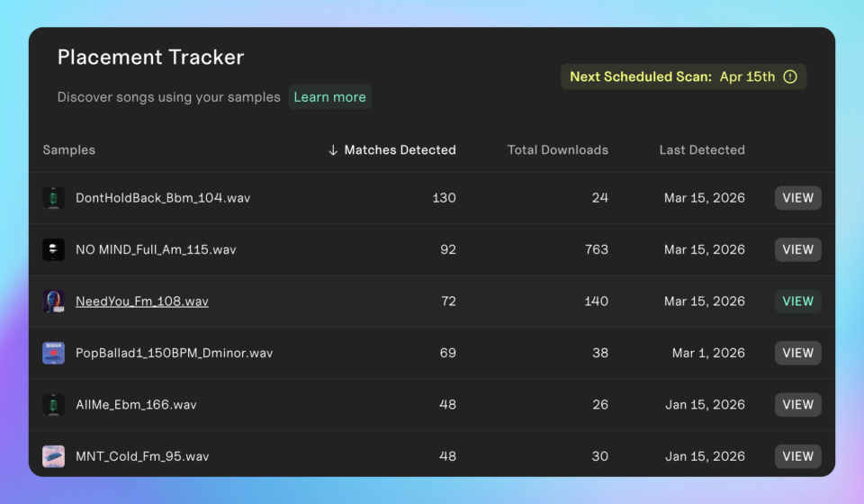The width and height of the screenshot is (864, 504).
Task: Open the NeedYou_Fm_108.wav file name link
Action: point(142,301)
